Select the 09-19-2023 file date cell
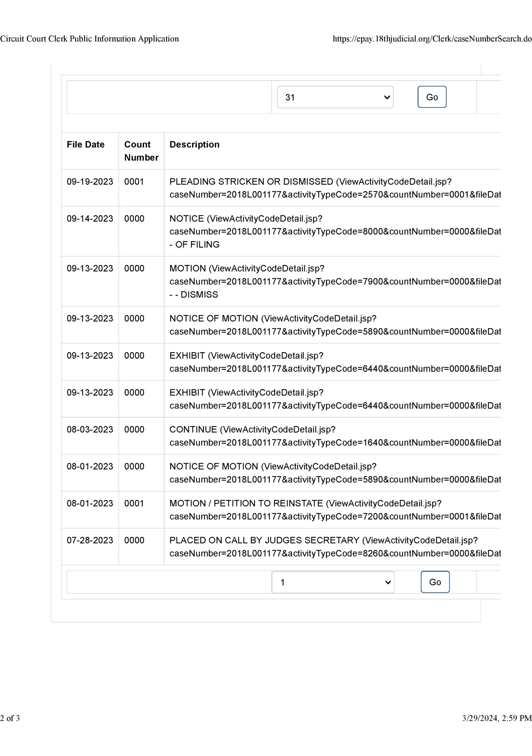Image resolution: width=532 pixels, height=756 pixels. 90,182
